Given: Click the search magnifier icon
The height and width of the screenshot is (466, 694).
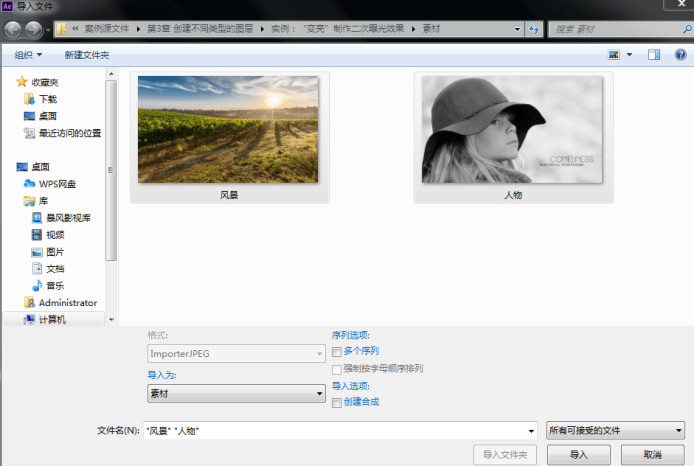Looking at the screenshot, I should click(686, 29).
